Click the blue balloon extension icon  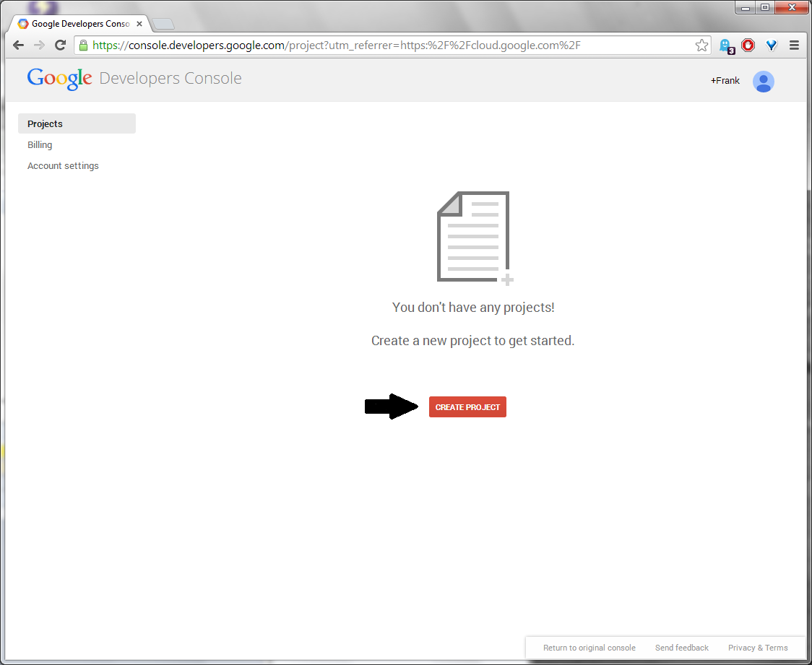(771, 45)
